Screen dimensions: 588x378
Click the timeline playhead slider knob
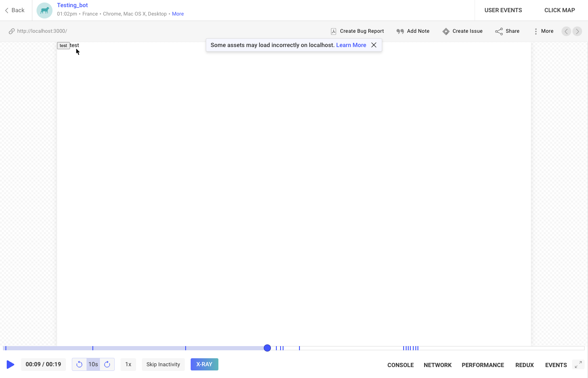pyautogui.click(x=267, y=348)
